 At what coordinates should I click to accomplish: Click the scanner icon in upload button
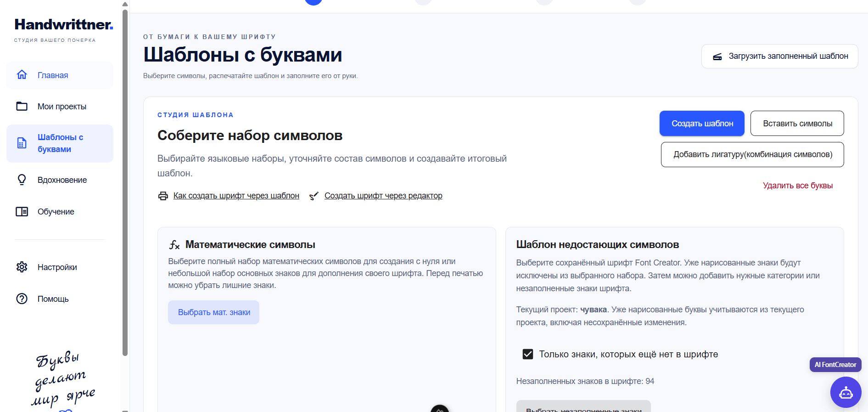click(x=717, y=56)
